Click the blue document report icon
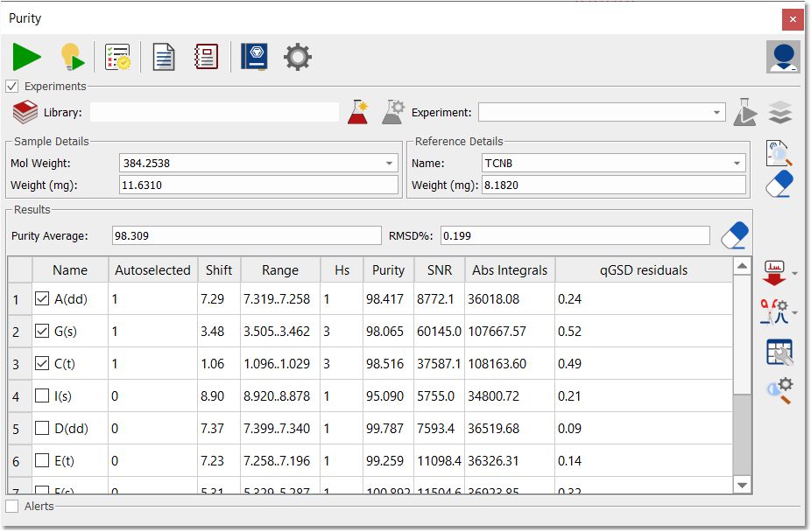Viewport: 811px width, 532px height. pyautogui.click(x=164, y=57)
